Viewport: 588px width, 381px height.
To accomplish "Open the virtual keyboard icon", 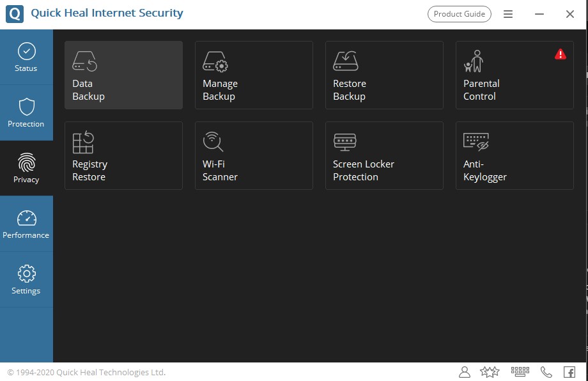I will pyautogui.click(x=520, y=371).
